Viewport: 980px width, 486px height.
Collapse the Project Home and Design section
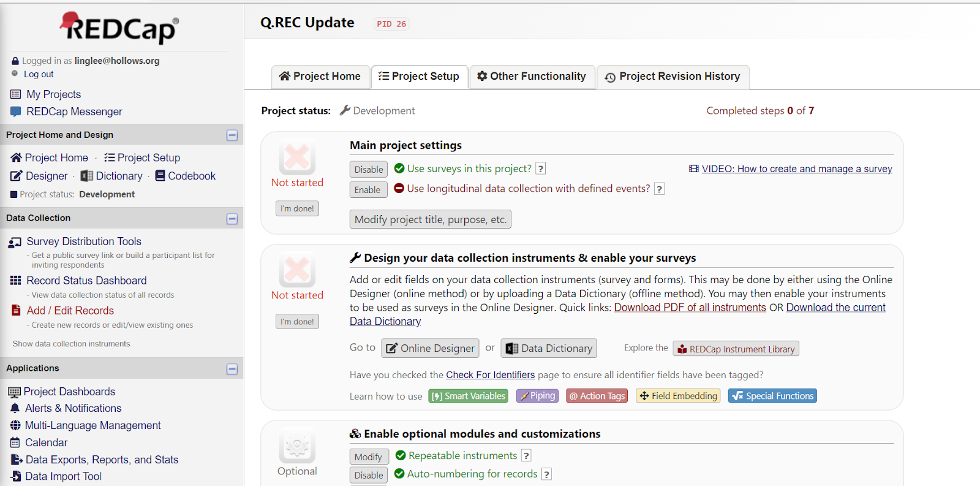point(232,135)
